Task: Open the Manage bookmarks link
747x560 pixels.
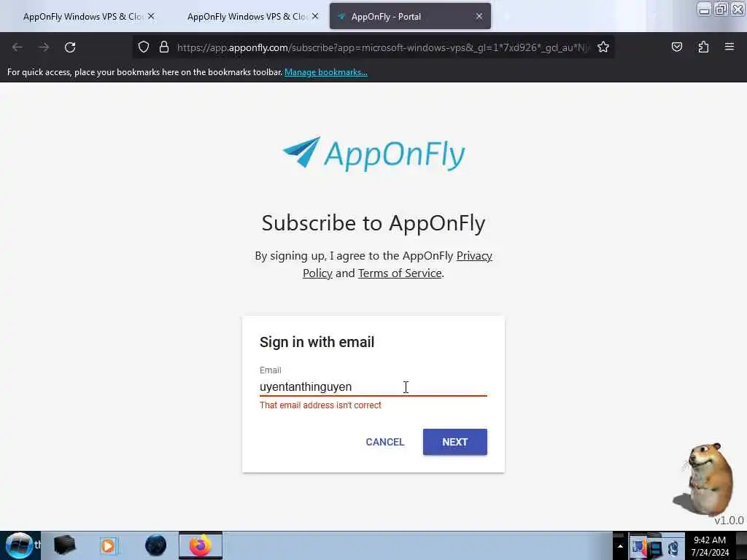Action: click(x=326, y=72)
